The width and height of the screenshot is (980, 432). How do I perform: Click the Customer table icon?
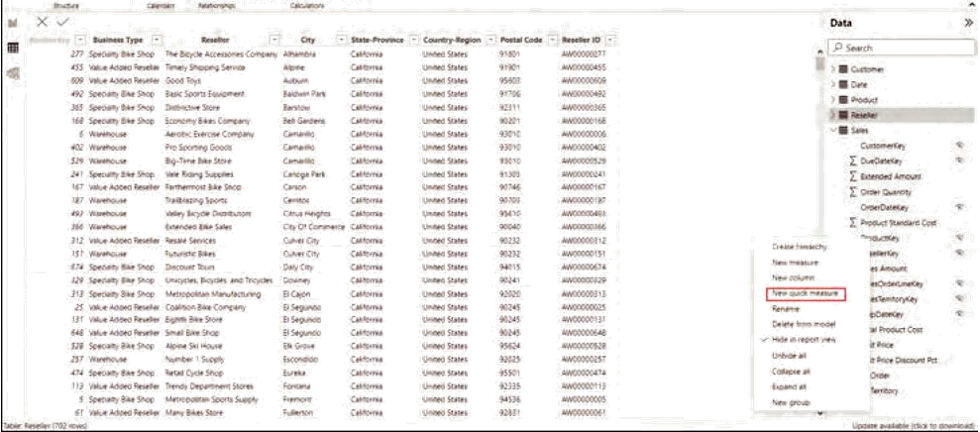pyautogui.click(x=843, y=69)
